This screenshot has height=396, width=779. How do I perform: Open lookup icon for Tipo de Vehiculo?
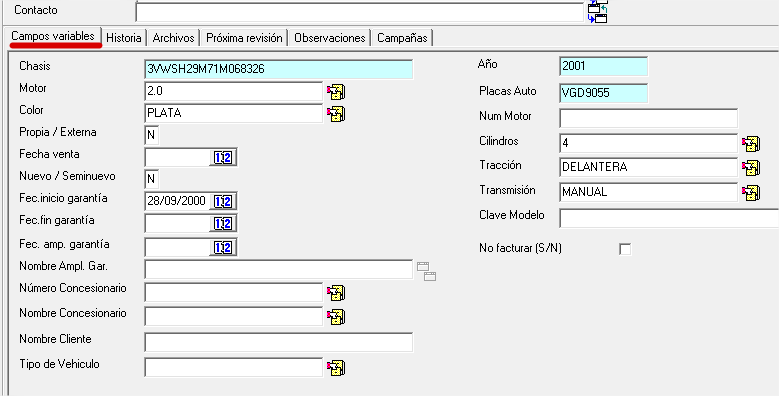pyautogui.click(x=336, y=368)
